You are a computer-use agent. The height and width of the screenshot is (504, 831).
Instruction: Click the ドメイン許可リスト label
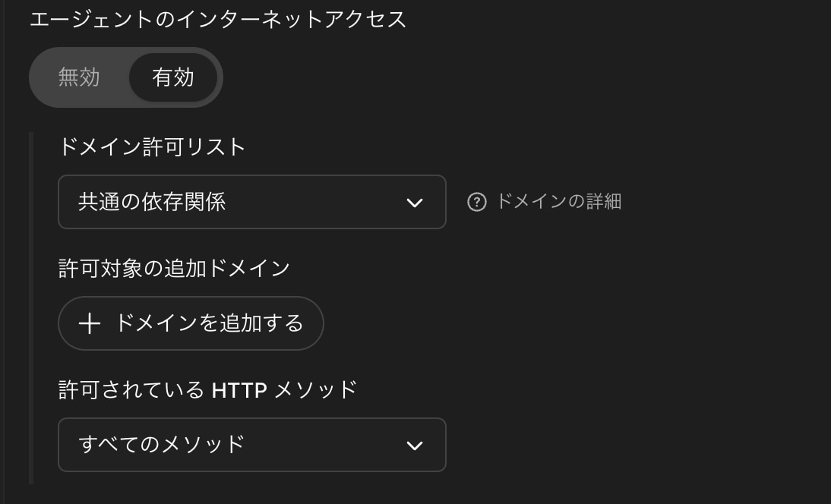click(x=152, y=146)
